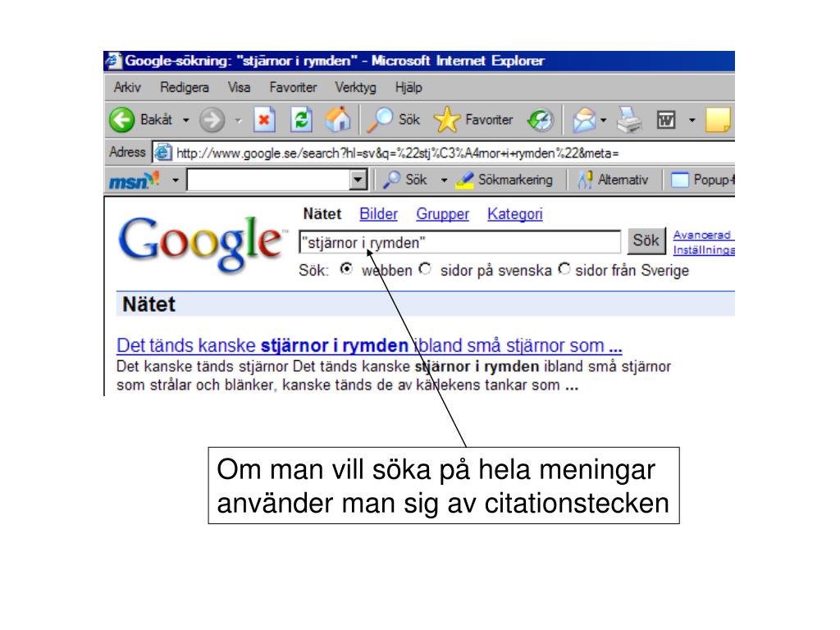Stop page loading with red X icon
Viewport: 840px width, 630px height.
pos(264,120)
